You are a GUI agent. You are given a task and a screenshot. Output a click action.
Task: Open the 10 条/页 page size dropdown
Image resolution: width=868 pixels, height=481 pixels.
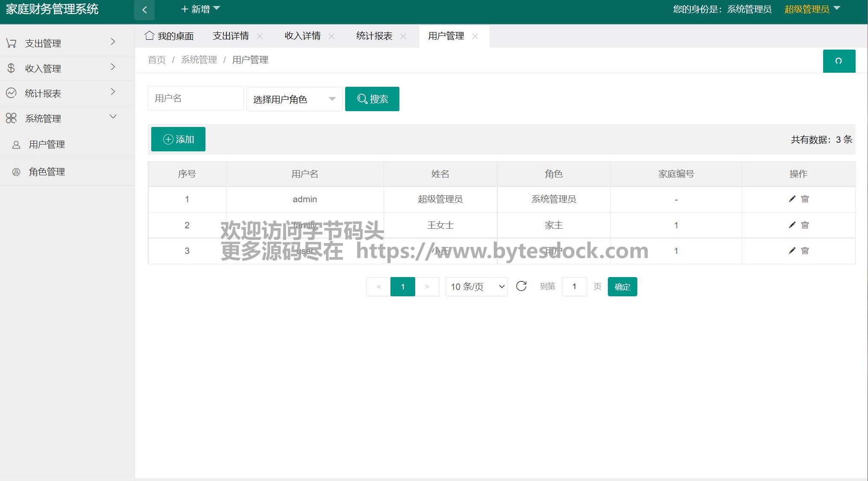click(476, 286)
